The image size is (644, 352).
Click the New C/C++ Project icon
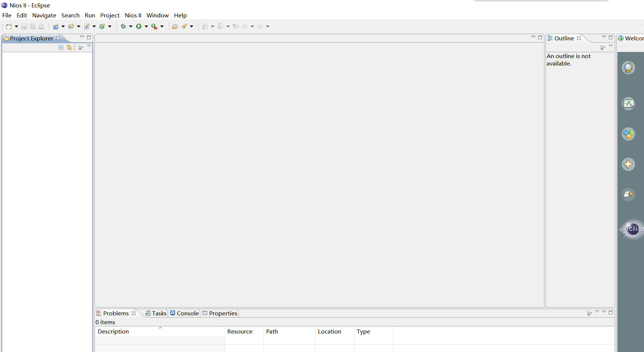[x=56, y=26]
